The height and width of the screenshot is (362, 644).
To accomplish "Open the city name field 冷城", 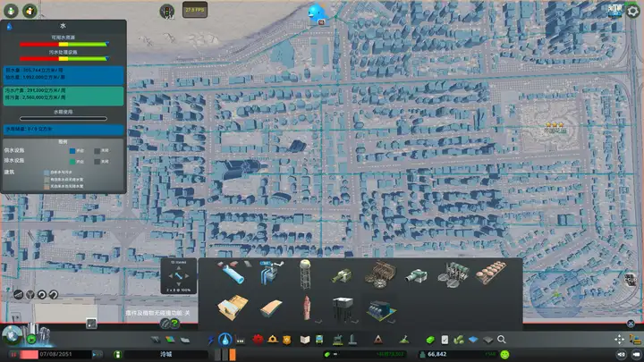I will point(166,354).
